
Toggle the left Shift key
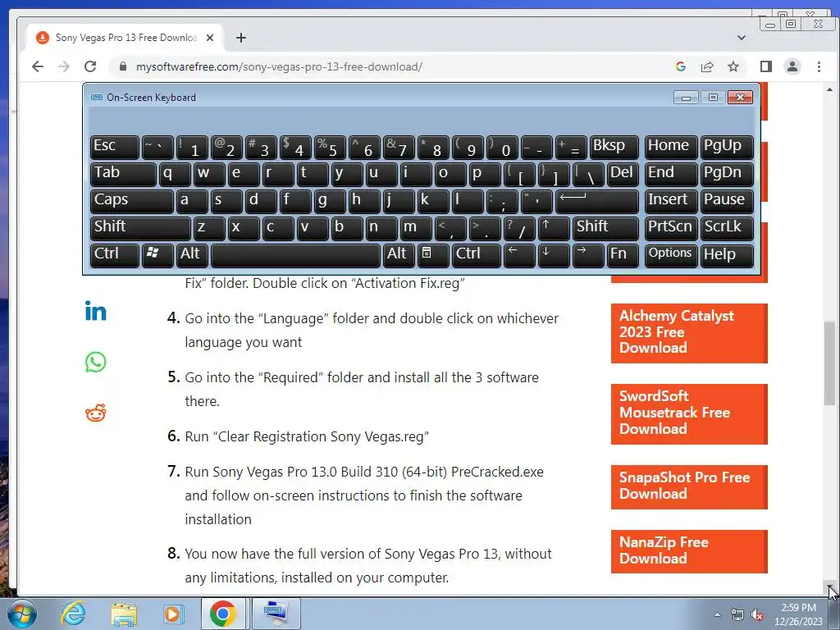[140, 228]
